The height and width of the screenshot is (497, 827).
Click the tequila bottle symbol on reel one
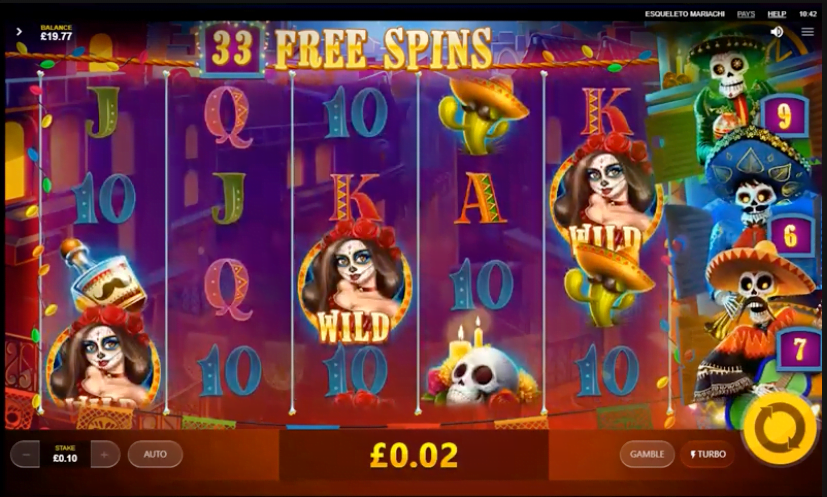point(102,274)
